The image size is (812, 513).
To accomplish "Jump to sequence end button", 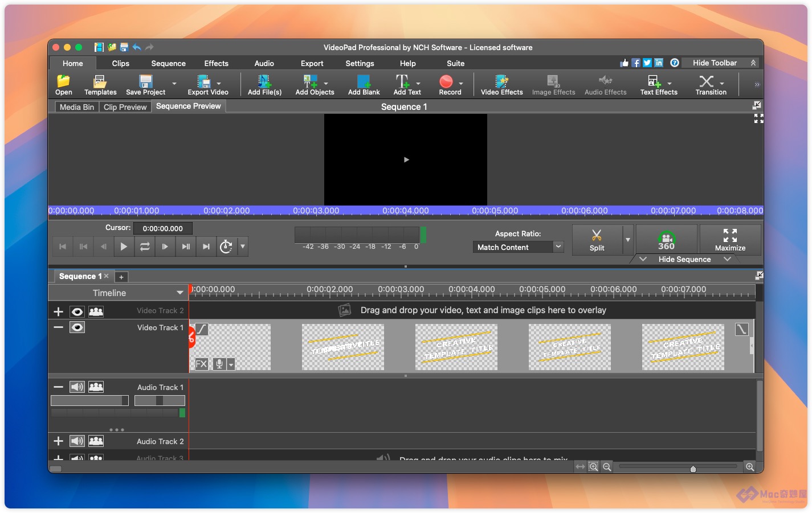I will [x=206, y=247].
